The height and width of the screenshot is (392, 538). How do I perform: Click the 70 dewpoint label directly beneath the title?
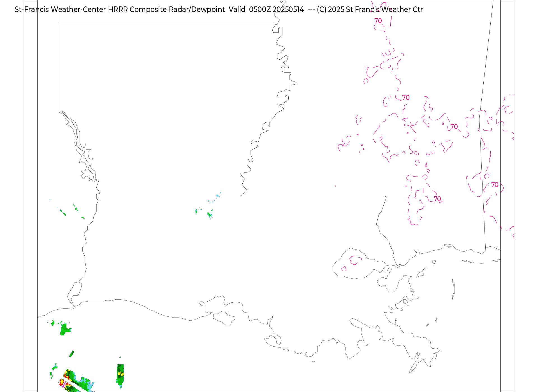pos(378,21)
